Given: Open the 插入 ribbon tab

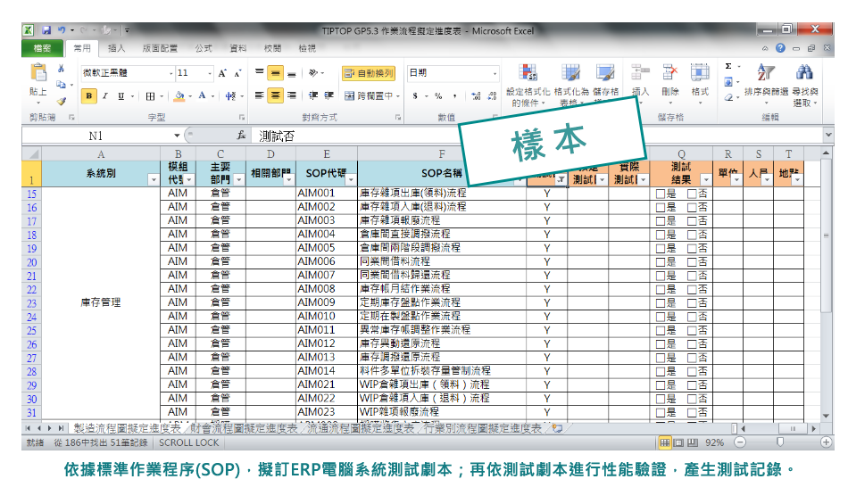Looking at the screenshot, I should coord(116,48).
